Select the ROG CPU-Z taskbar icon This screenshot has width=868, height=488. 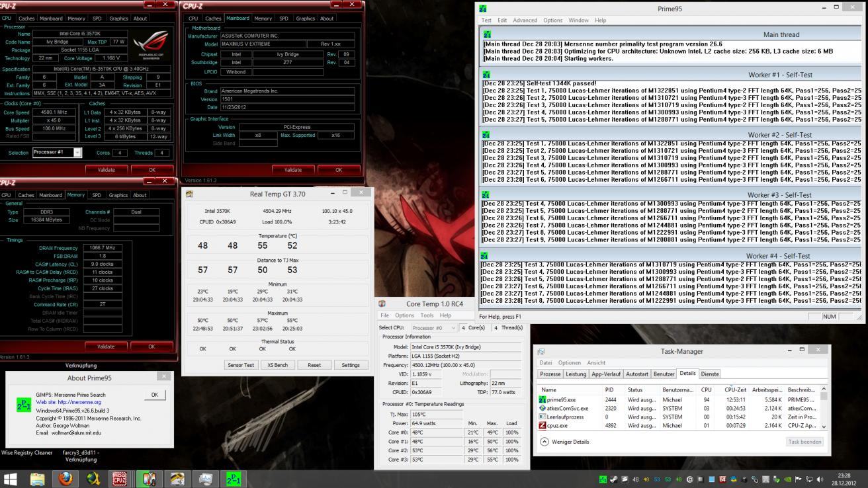tap(120, 479)
